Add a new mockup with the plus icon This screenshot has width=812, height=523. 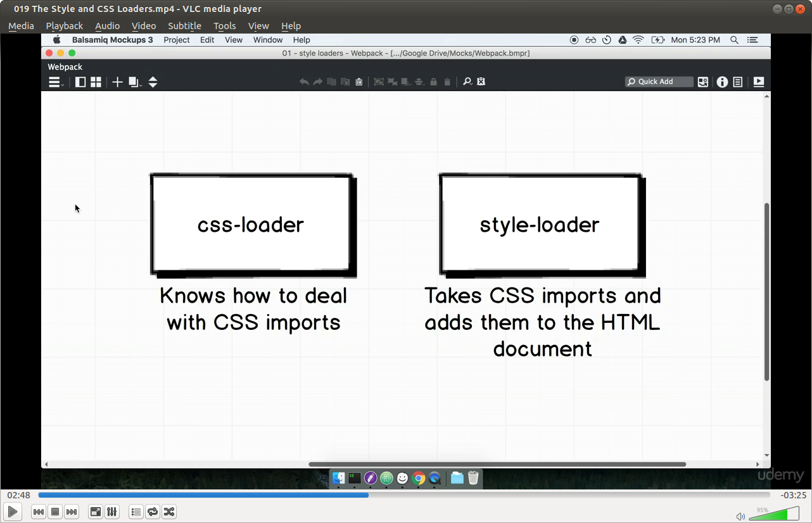[x=117, y=82]
